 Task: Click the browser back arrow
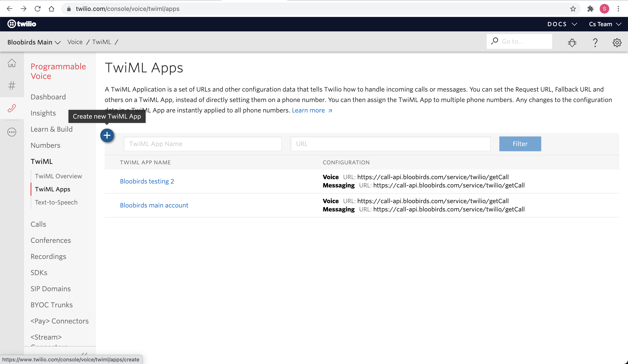tap(9, 9)
